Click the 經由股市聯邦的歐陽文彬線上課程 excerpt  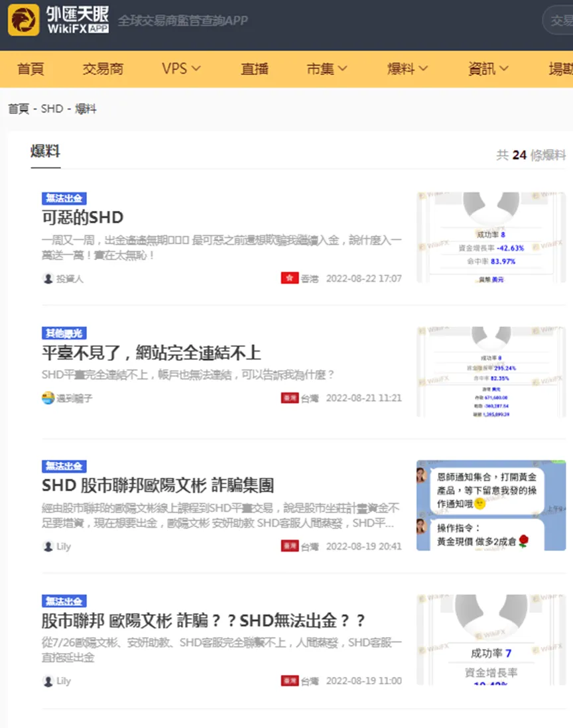coord(221,515)
